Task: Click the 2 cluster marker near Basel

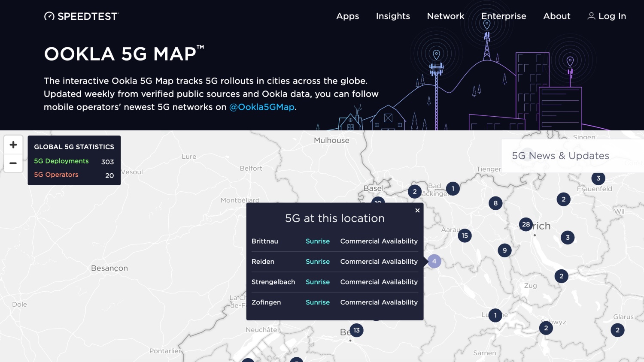Action: point(414,192)
